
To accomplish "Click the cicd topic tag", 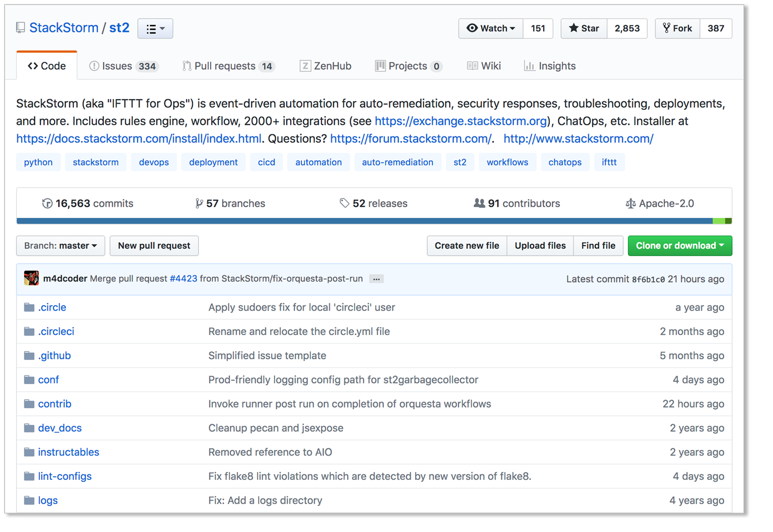I will point(266,162).
